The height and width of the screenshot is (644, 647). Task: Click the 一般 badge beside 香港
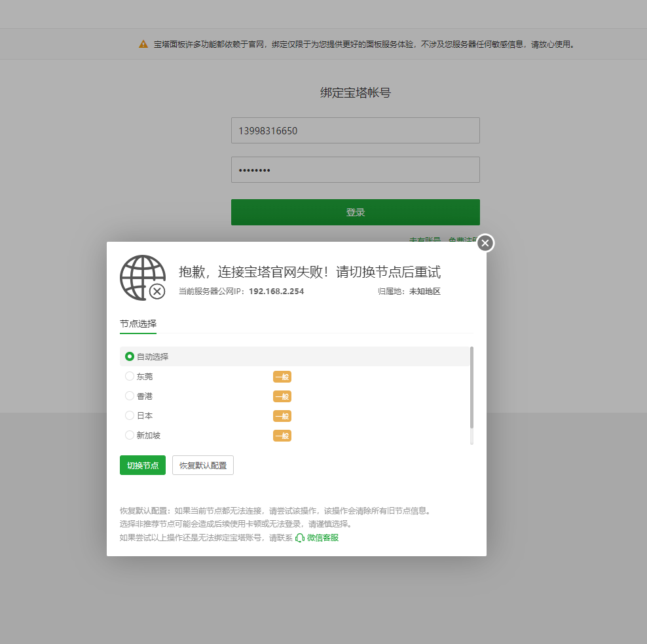point(282,397)
